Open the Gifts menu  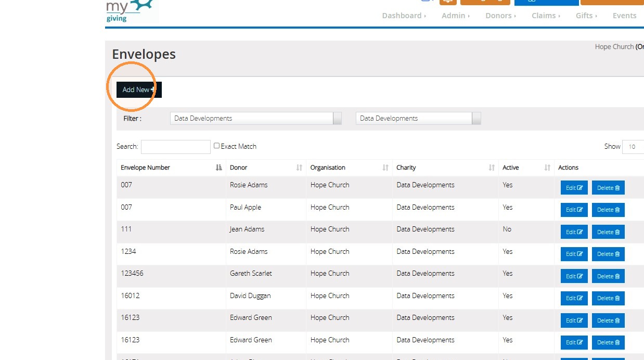(x=586, y=16)
